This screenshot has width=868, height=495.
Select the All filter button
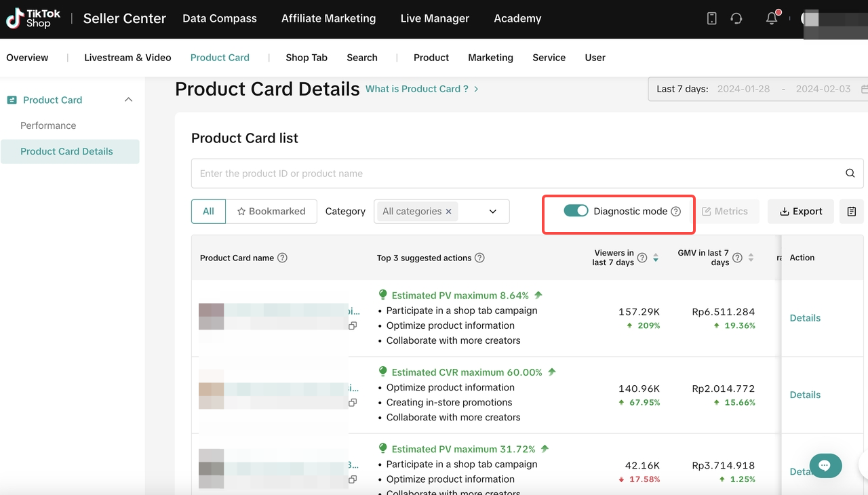tap(208, 212)
